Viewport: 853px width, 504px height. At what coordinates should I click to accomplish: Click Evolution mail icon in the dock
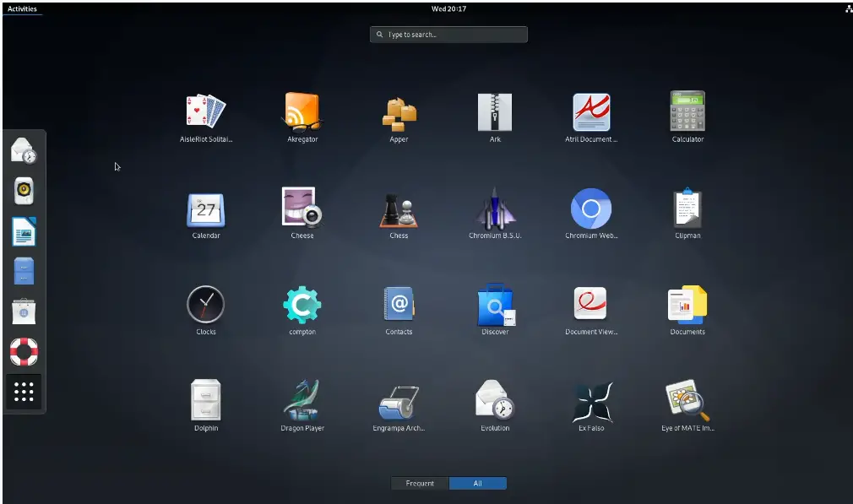point(24,150)
